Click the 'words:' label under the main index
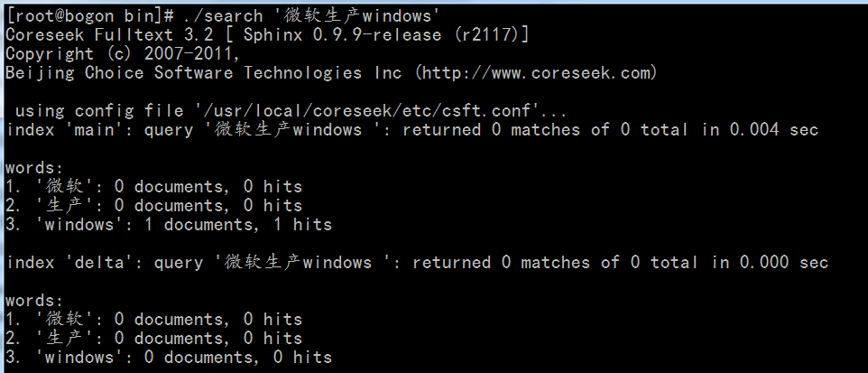The image size is (868, 373). pos(33,168)
